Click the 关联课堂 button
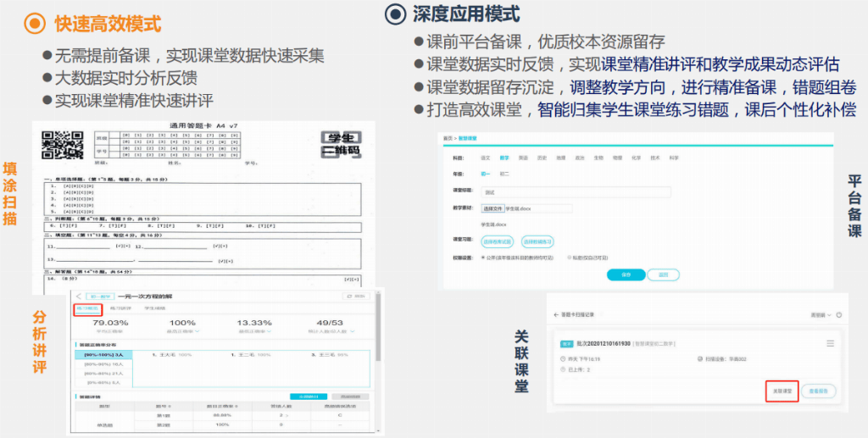The image size is (868, 438). click(782, 391)
